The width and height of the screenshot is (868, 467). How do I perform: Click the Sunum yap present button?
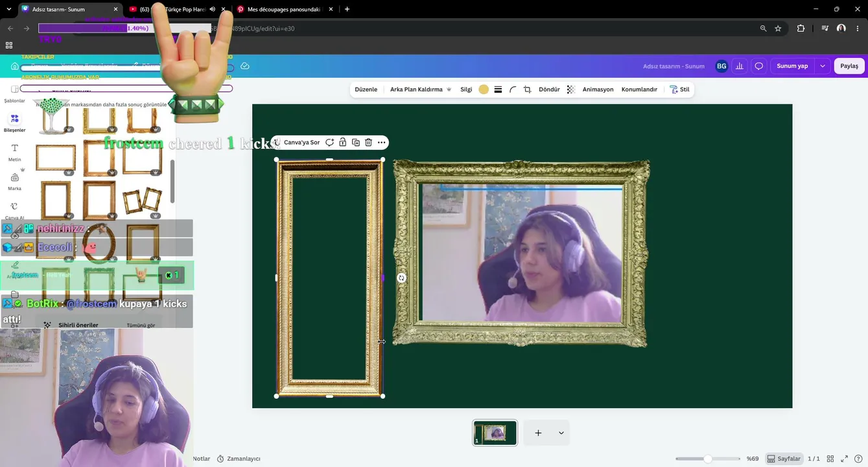click(792, 66)
